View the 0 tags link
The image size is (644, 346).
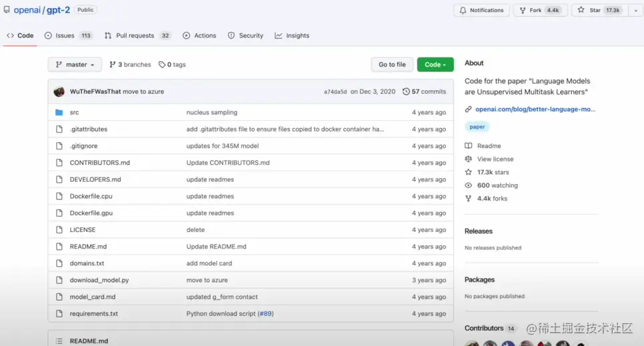[172, 65]
